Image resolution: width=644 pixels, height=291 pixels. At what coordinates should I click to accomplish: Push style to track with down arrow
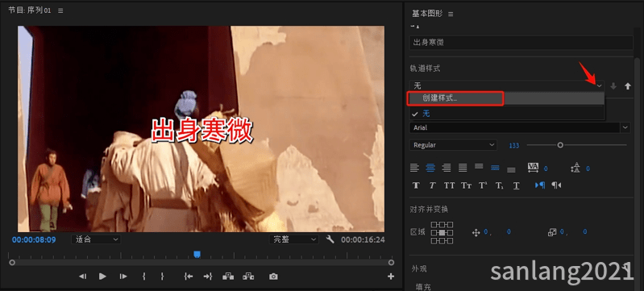coord(613,86)
